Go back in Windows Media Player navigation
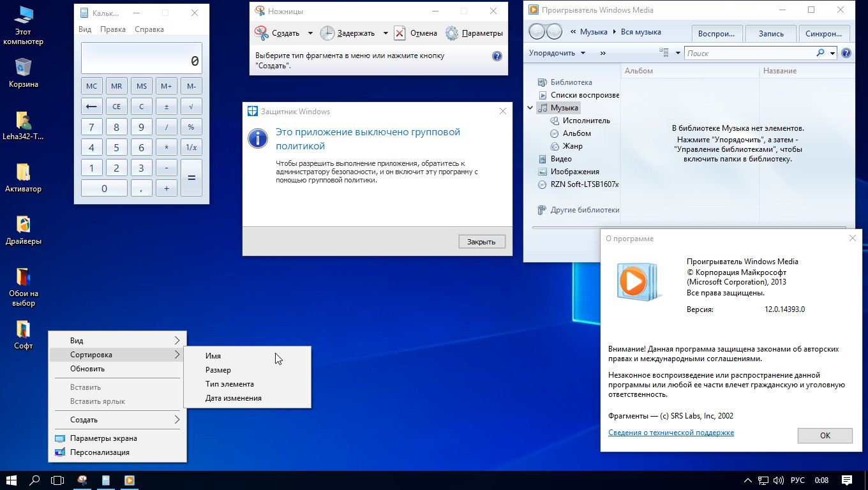Image resolution: width=868 pixels, height=490 pixels. point(537,31)
